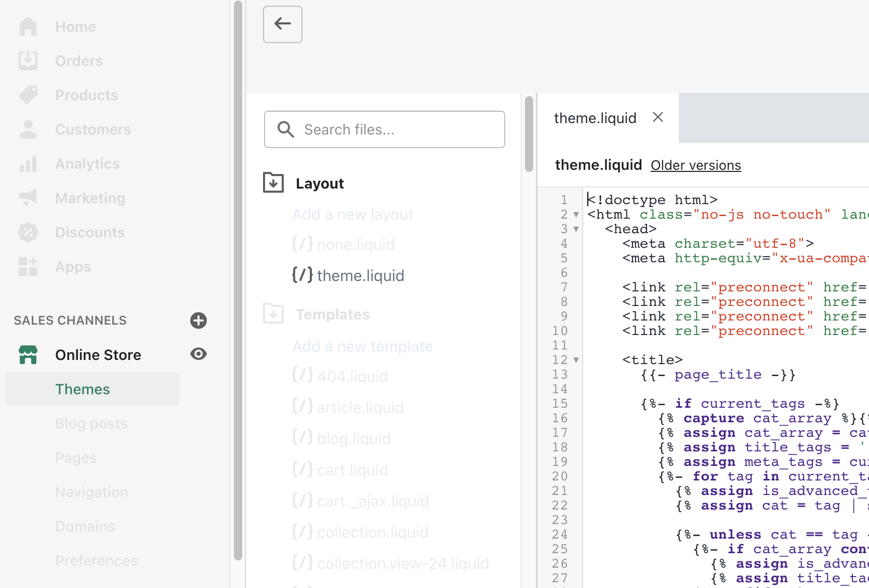Open Marketing in sidebar
Screen dimensions: 869x588
pos(90,198)
